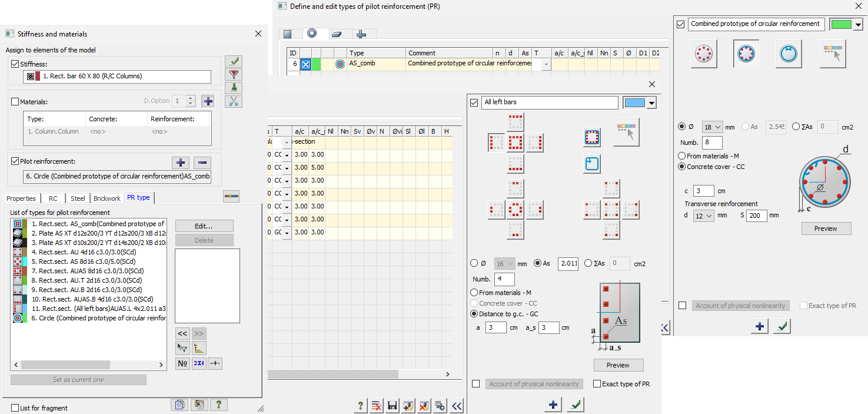
Task: Click the Edit... button
Action: coord(204,226)
